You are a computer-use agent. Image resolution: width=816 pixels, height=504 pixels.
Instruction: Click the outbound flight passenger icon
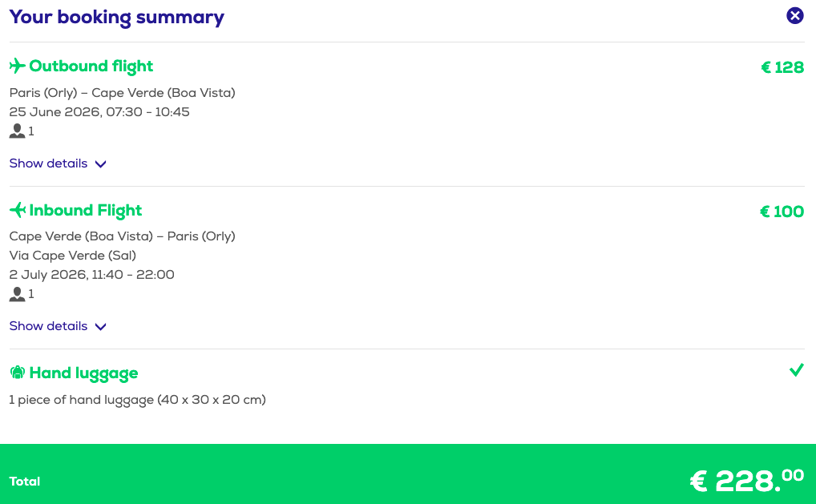pyautogui.click(x=17, y=131)
